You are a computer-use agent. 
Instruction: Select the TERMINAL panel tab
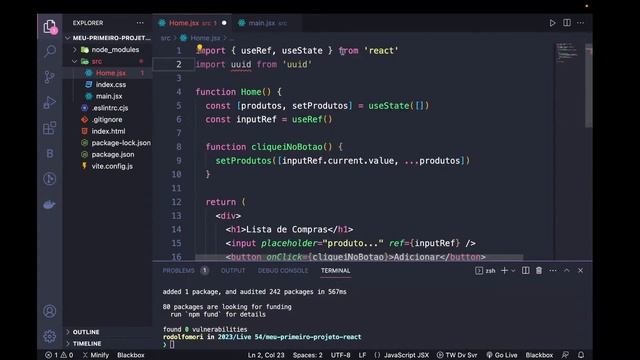(336, 271)
